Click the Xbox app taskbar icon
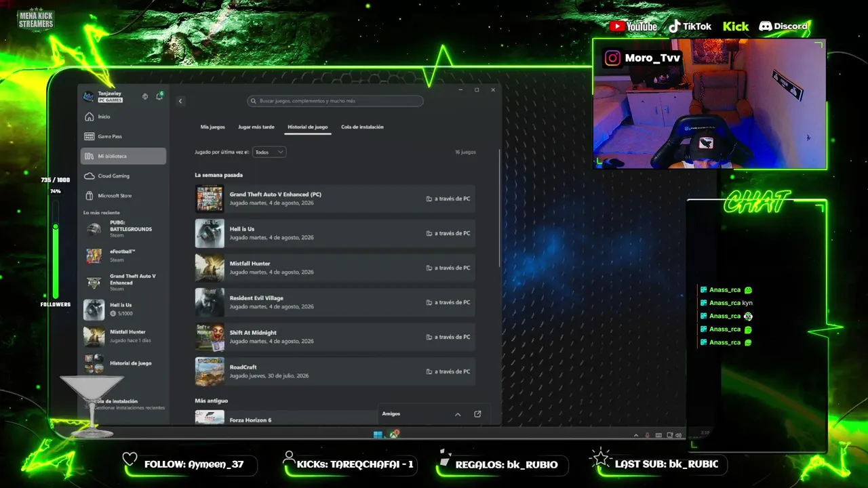Viewport: 868px width, 488px height. click(x=394, y=434)
